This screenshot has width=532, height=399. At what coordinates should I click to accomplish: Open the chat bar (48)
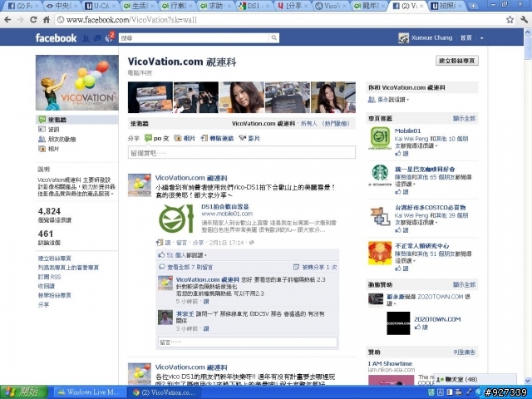(475, 379)
